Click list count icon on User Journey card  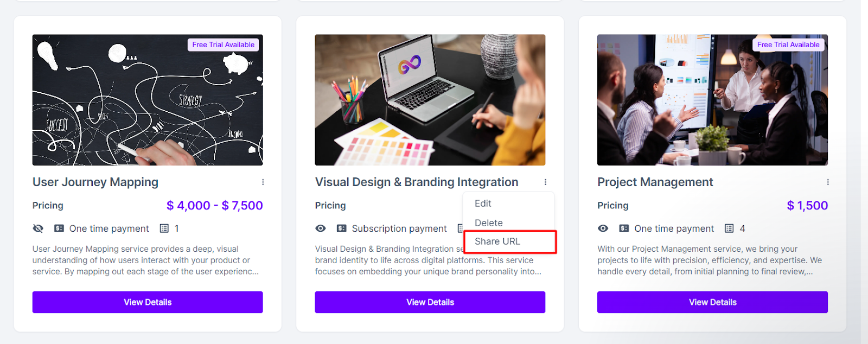[164, 228]
